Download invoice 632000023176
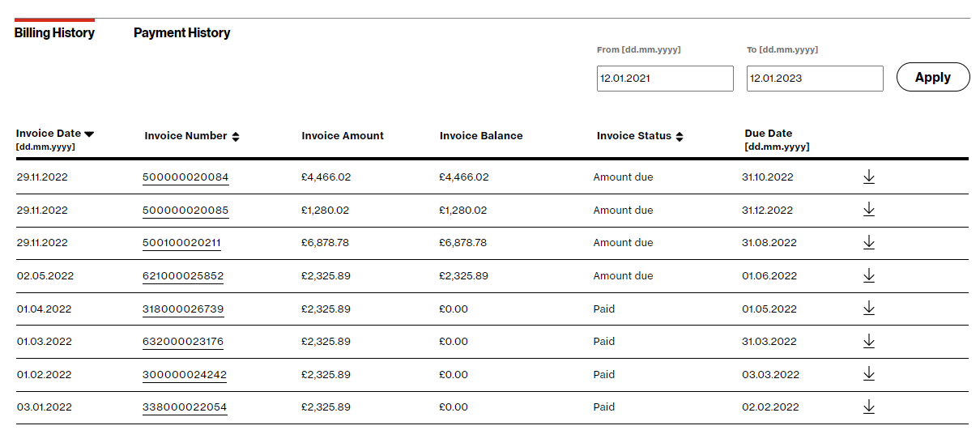980x430 pixels. [x=869, y=341]
